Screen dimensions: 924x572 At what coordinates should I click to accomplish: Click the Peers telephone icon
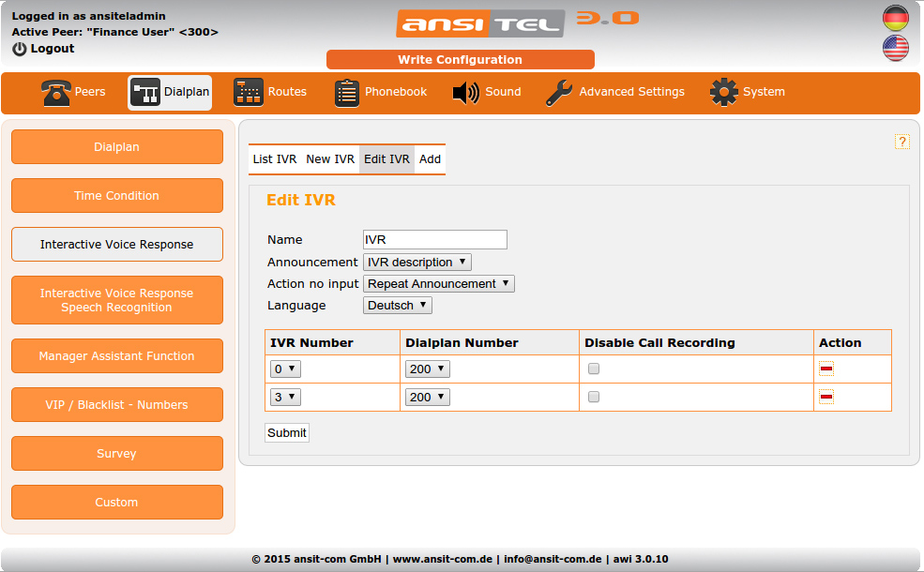click(x=56, y=93)
